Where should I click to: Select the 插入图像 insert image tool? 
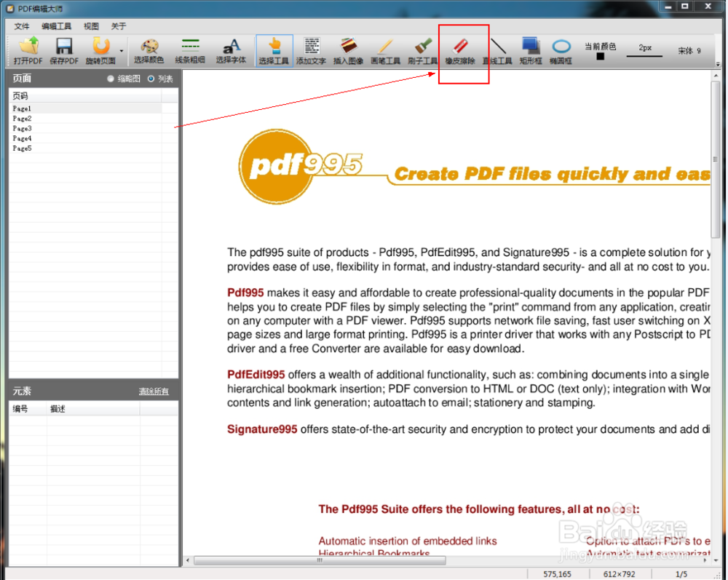click(x=348, y=50)
